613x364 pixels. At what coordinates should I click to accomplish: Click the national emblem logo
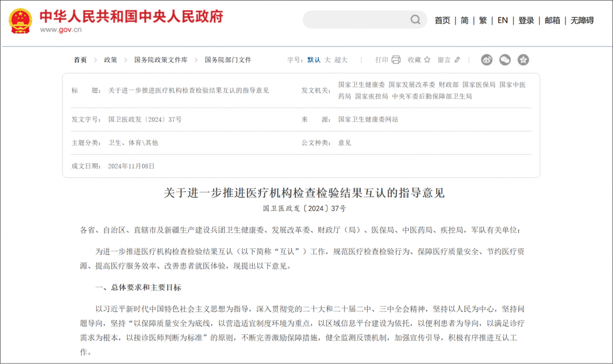20,21
